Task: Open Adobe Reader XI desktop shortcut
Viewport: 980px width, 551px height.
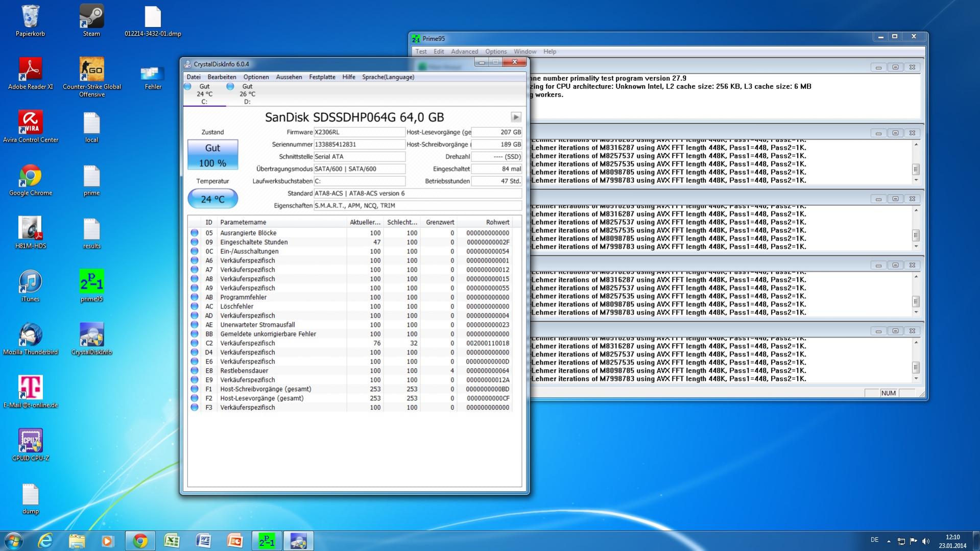Action: point(30,74)
